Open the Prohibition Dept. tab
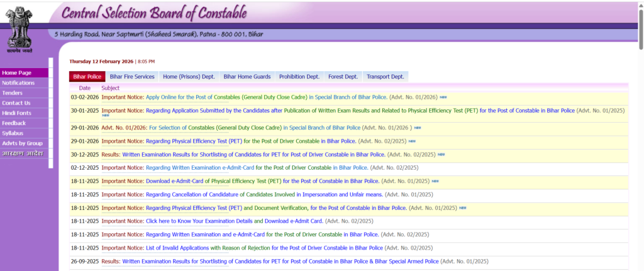Screen dimensions: 644x271 (299, 77)
